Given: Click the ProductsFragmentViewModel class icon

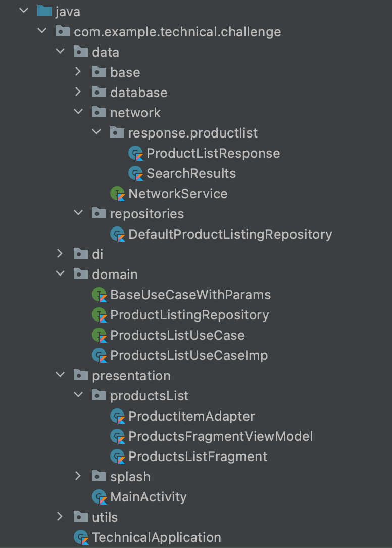Looking at the screenshot, I should click(x=117, y=436).
